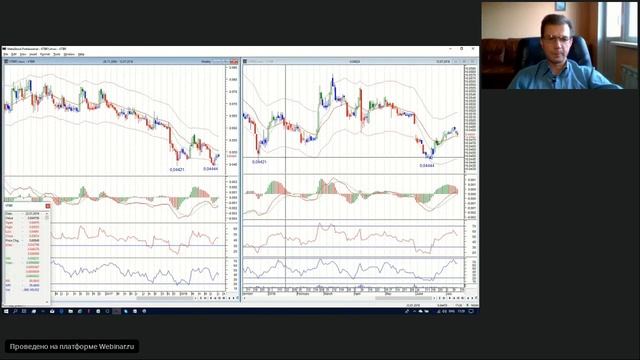The width and height of the screenshot is (640, 360).
Task: Click the left chart window title icon
Action: tap(6, 62)
